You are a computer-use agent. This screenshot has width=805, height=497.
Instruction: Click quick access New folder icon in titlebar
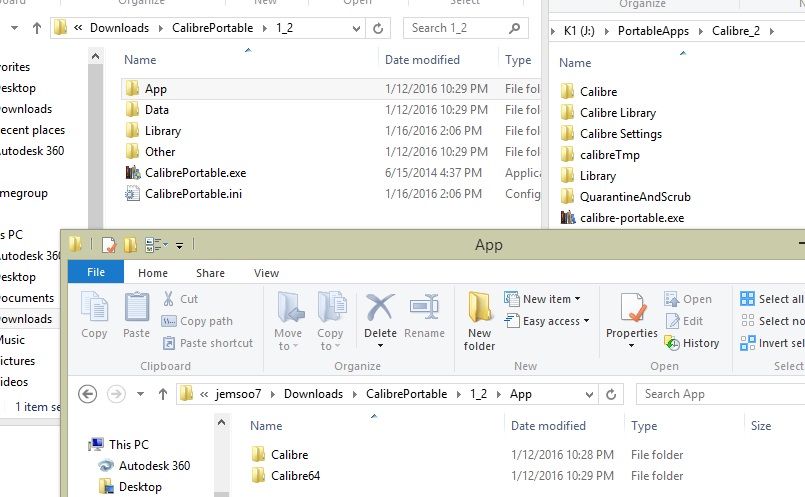130,245
